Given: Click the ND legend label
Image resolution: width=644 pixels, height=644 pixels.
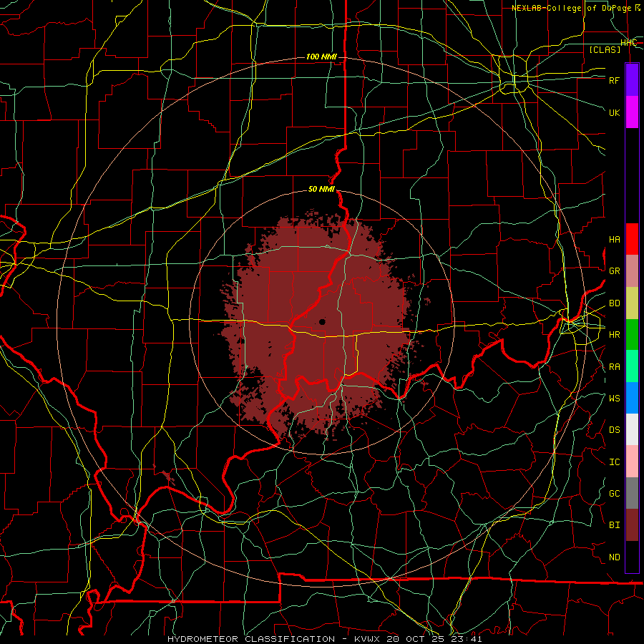Looking at the screenshot, I should tap(614, 557).
